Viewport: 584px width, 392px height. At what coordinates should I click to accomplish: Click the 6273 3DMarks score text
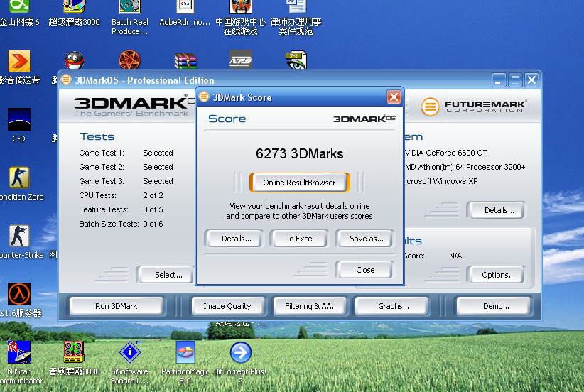[299, 153]
